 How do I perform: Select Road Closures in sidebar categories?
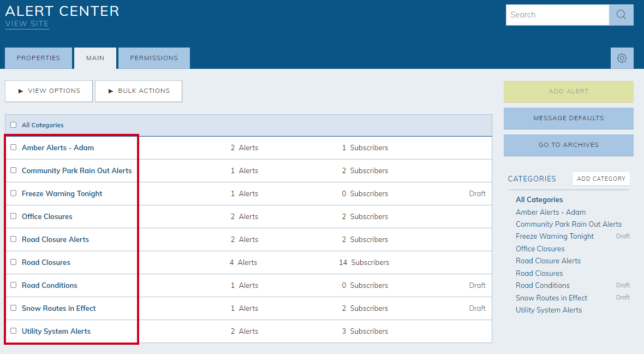pyautogui.click(x=539, y=273)
